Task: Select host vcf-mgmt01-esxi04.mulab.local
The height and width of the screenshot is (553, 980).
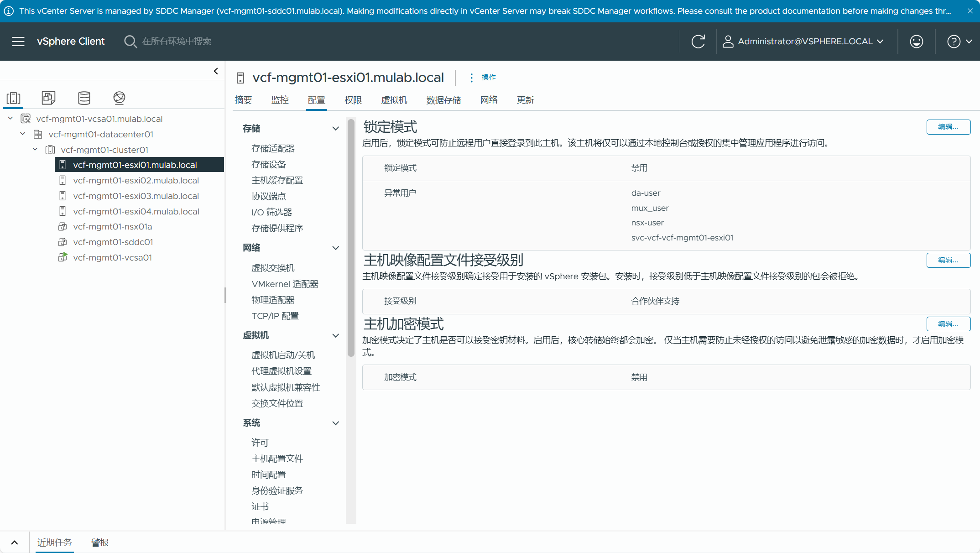Action: (136, 212)
